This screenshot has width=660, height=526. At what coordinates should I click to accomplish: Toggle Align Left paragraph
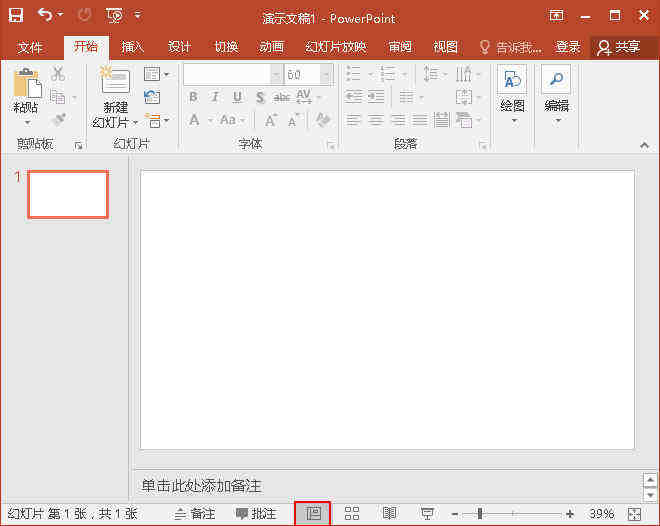coord(354,121)
